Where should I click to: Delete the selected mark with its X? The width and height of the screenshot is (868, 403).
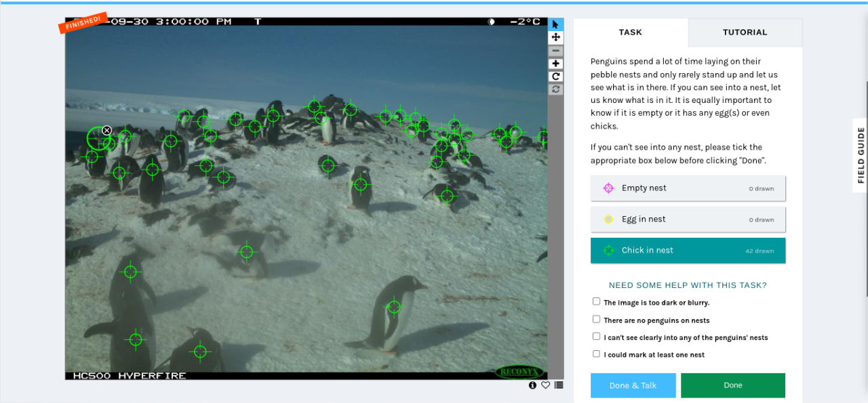106,130
